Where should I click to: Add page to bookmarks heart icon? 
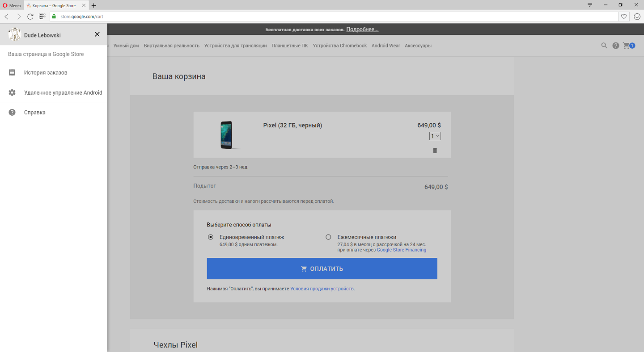pyautogui.click(x=624, y=17)
